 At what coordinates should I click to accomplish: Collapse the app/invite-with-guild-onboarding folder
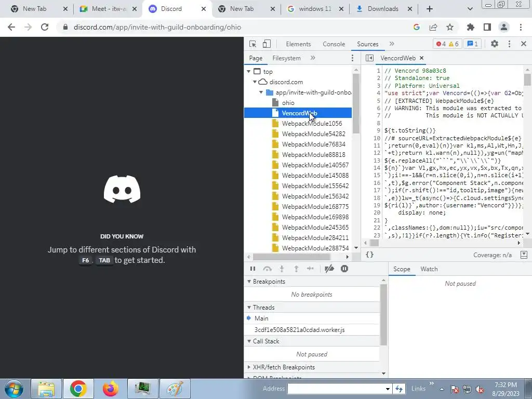click(261, 92)
